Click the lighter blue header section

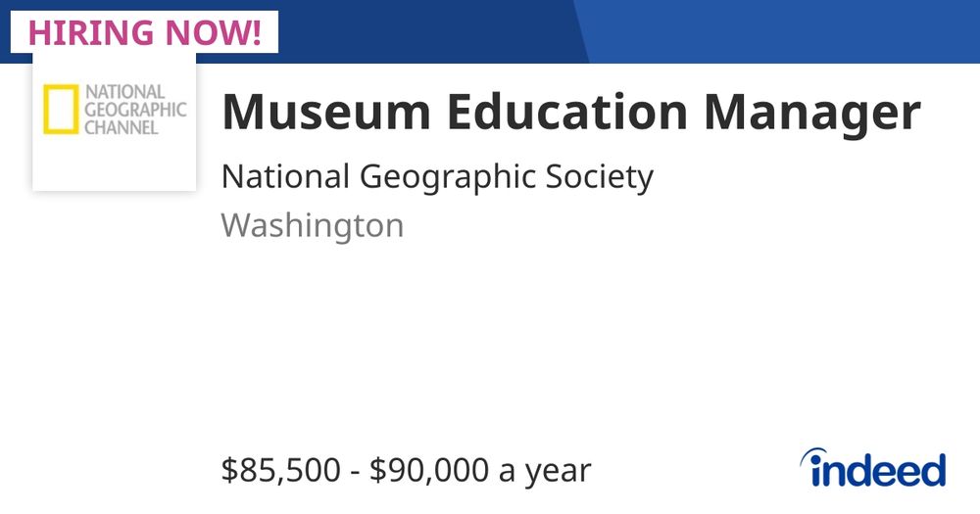(781, 31)
